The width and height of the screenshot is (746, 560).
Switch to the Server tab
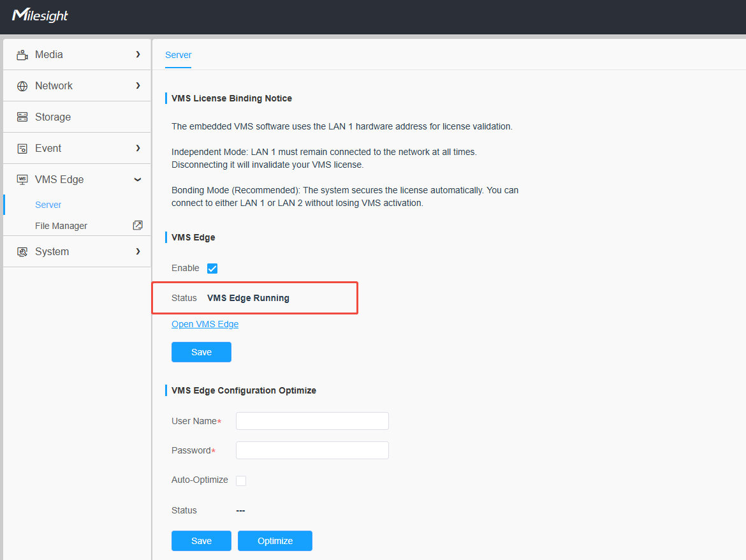pos(179,55)
